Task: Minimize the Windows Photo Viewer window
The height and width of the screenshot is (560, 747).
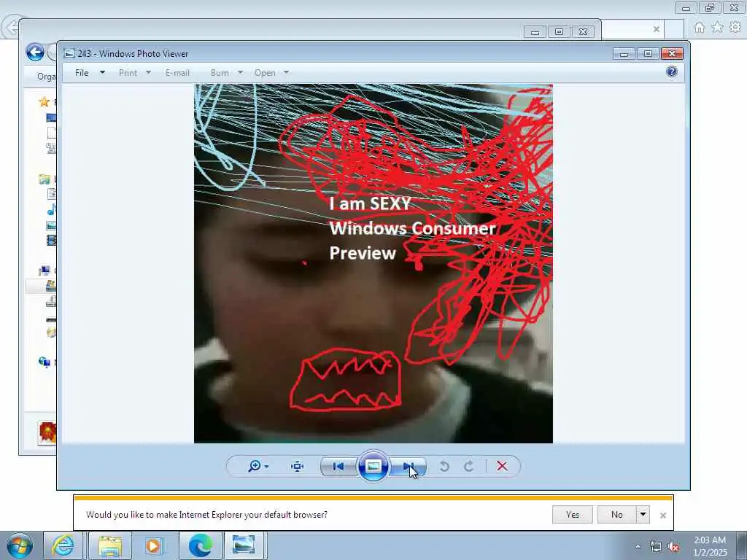Action: click(x=624, y=54)
